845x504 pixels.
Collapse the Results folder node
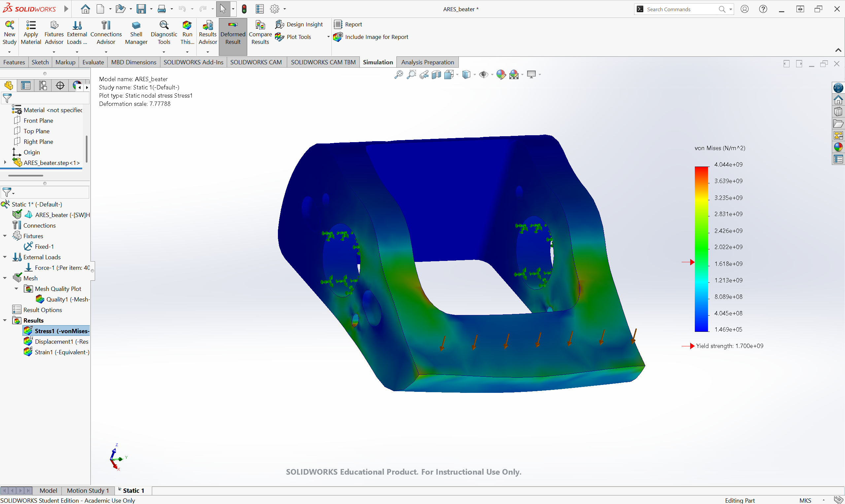[x=5, y=320]
